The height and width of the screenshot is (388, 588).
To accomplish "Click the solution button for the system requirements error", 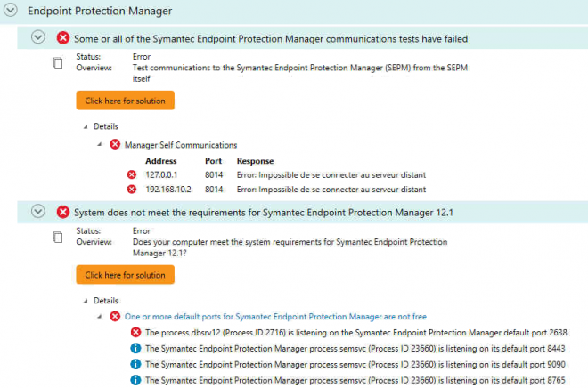I will pos(126,275).
